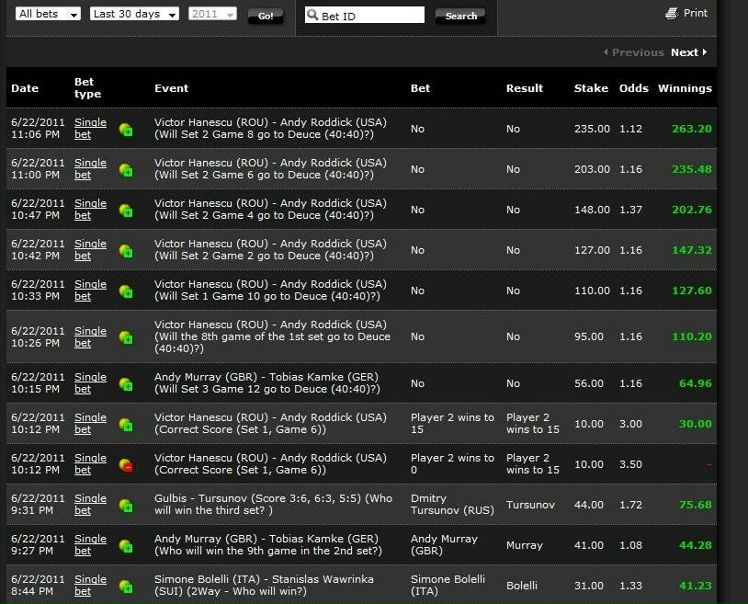
Task: Click green status icon for 11:00 PM bet
Action: tap(126, 170)
